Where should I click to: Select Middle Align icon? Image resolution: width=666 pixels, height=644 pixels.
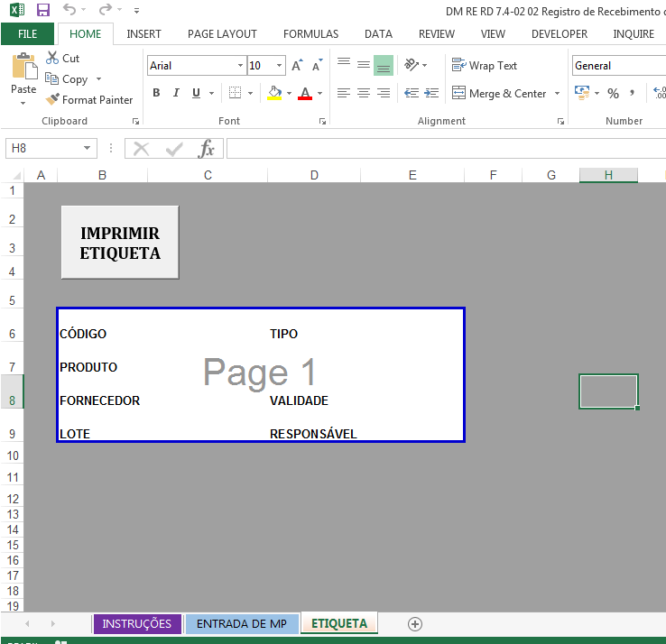click(364, 65)
